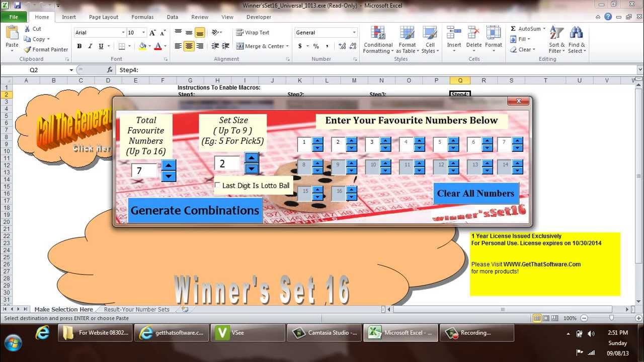Increase favourite number 1 with its up spinner

coord(317,141)
